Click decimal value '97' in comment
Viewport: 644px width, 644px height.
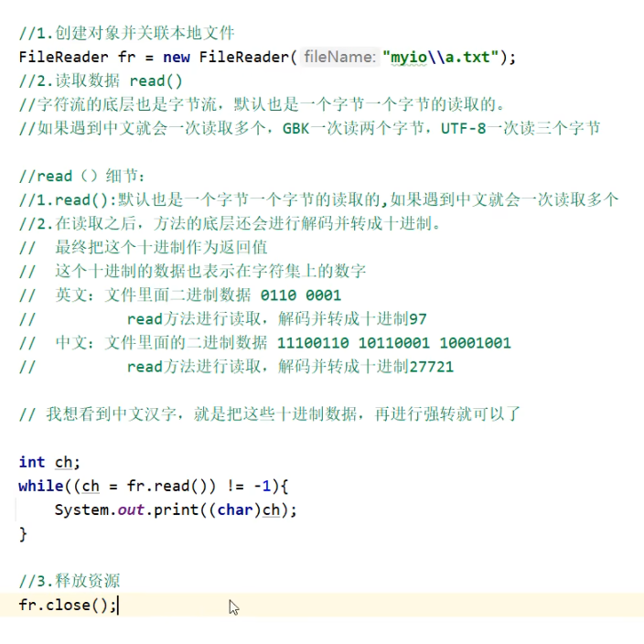point(418,319)
